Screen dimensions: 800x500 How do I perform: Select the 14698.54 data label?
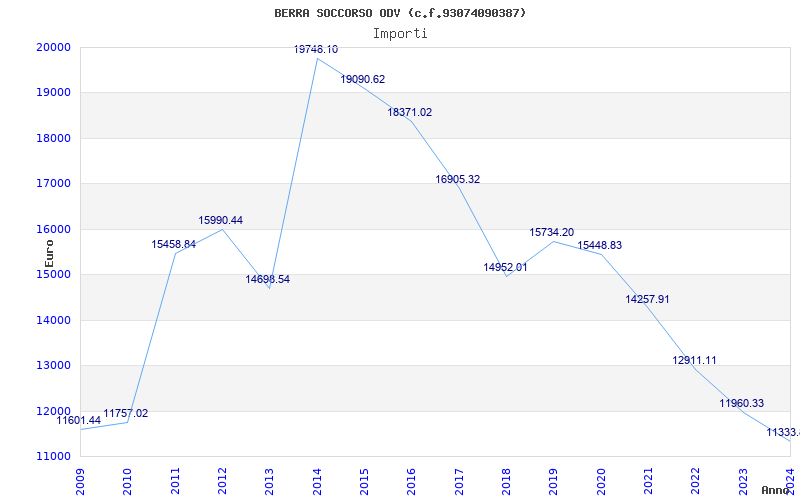coord(267,280)
